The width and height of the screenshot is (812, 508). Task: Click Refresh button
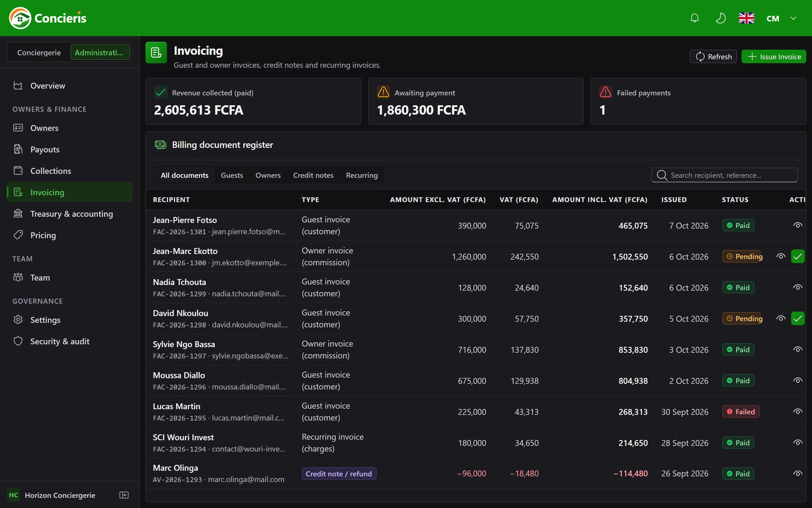click(x=713, y=56)
